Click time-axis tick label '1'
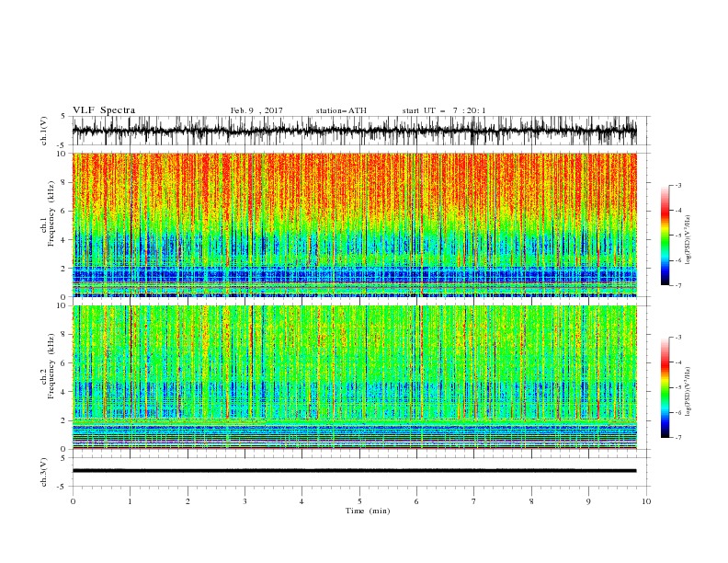The width and height of the screenshot is (728, 563). pyautogui.click(x=130, y=501)
